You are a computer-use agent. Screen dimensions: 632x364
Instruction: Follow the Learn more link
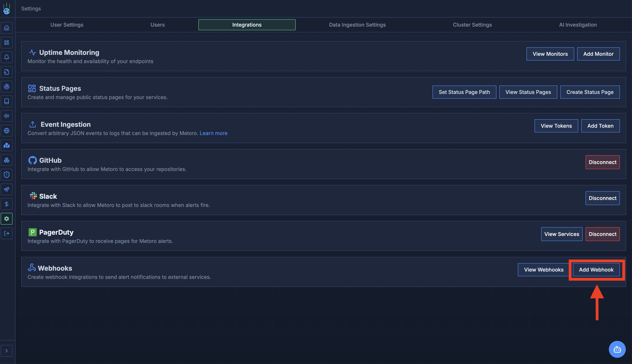point(213,133)
